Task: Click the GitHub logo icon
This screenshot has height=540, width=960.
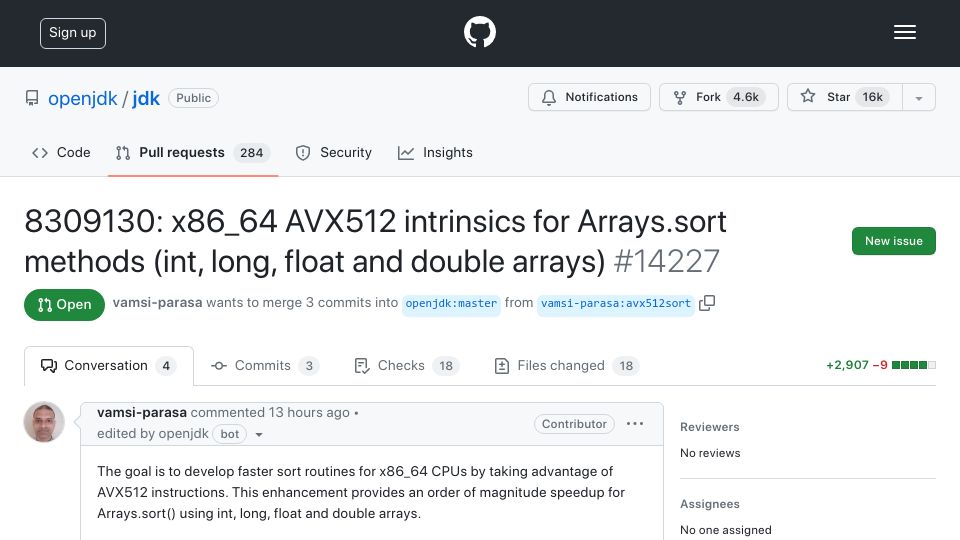Action: tap(479, 32)
